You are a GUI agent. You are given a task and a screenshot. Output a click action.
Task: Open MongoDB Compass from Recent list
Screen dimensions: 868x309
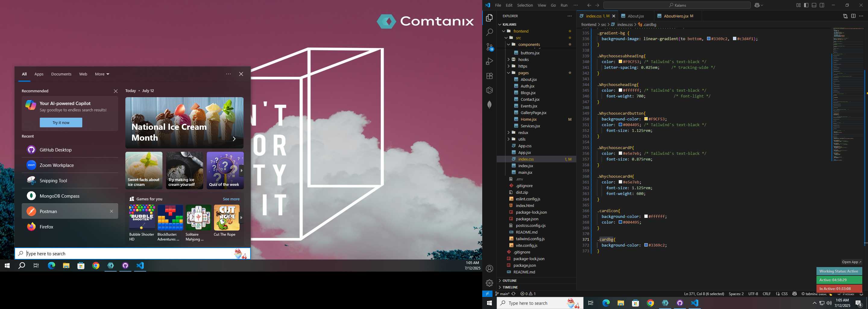pos(70,196)
